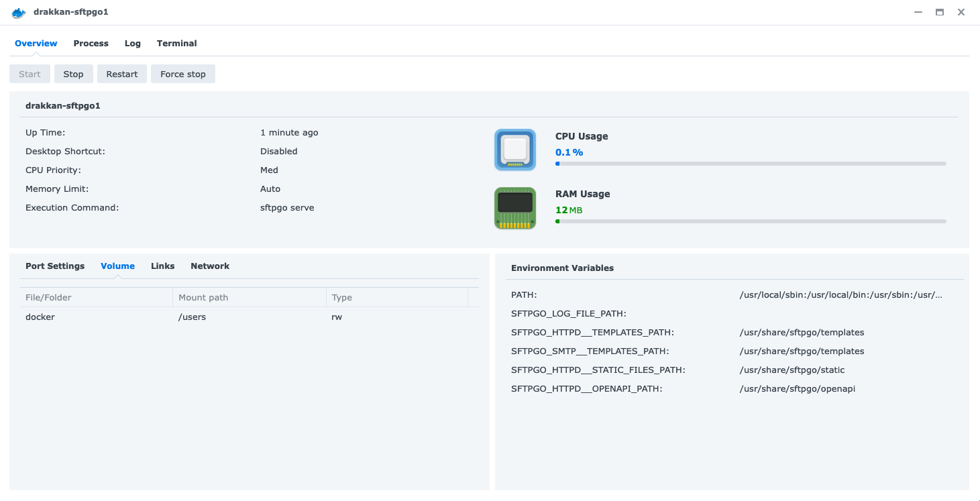The image size is (980, 501).
Task: Click the drakkan-sftpgo1 panel heading
Action: click(63, 105)
